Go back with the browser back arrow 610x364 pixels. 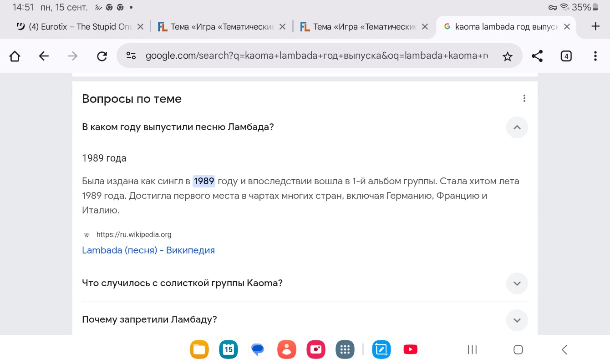click(44, 56)
